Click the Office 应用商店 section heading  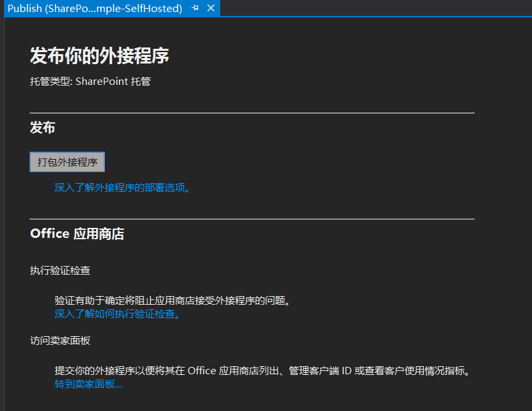(x=77, y=233)
